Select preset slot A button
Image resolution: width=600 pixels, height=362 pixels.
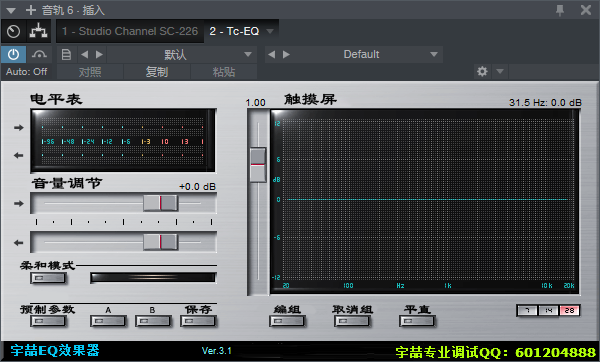(108, 321)
